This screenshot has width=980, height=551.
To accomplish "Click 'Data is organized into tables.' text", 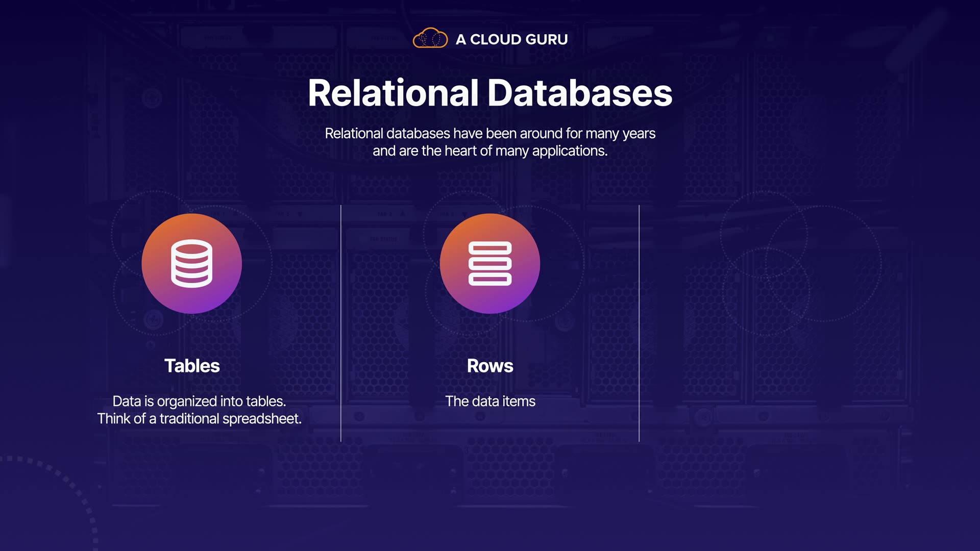I will pyautogui.click(x=199, y=402).
